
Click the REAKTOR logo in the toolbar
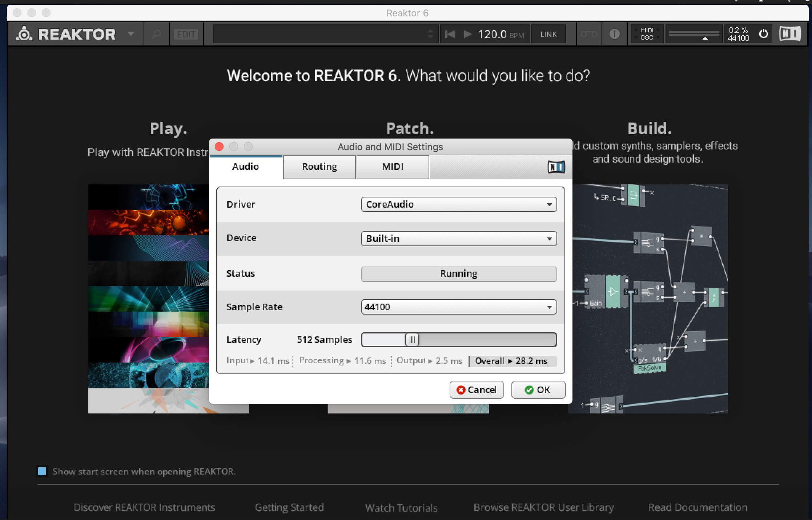tap(66, 34)
